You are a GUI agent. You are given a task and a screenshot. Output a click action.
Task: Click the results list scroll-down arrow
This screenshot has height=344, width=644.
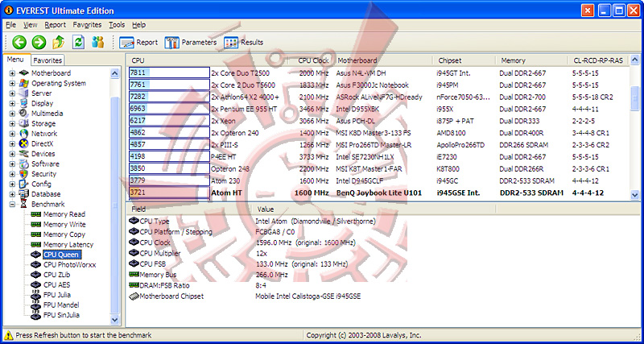click(635, 195)
